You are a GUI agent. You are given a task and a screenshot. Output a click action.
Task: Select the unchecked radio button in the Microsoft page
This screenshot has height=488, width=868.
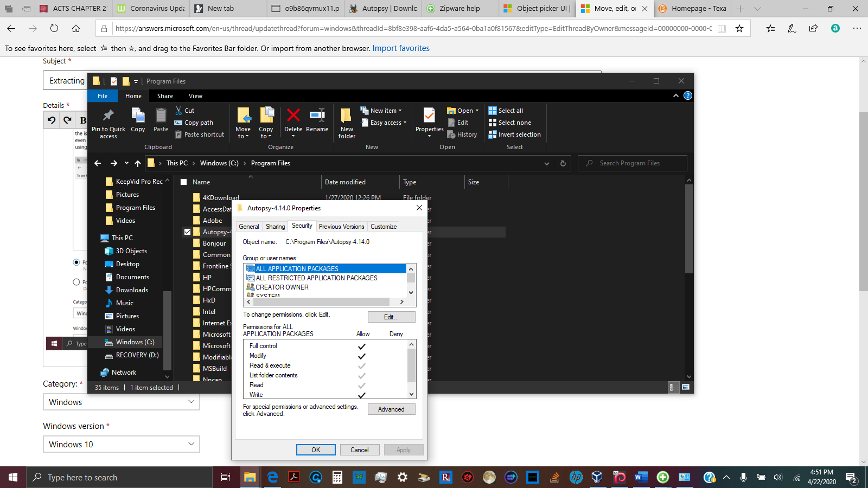pos(76,282)
